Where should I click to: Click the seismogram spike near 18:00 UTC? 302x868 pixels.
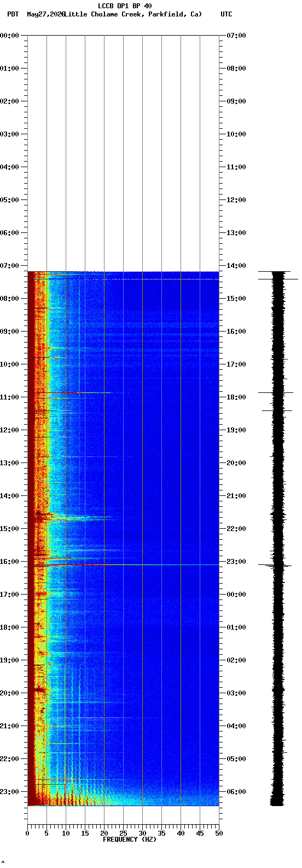pyautogui.click(x=276, y=392)
